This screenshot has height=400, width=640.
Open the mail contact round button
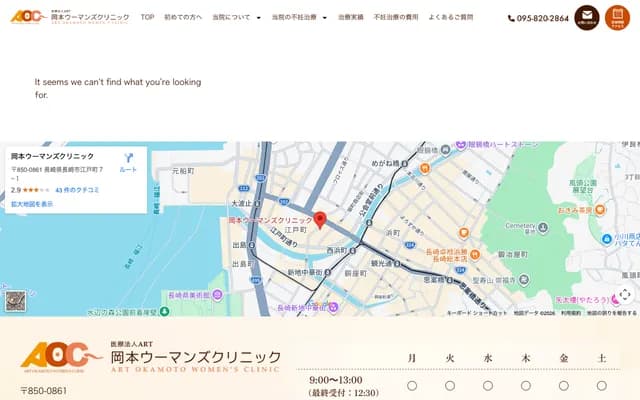587,18
